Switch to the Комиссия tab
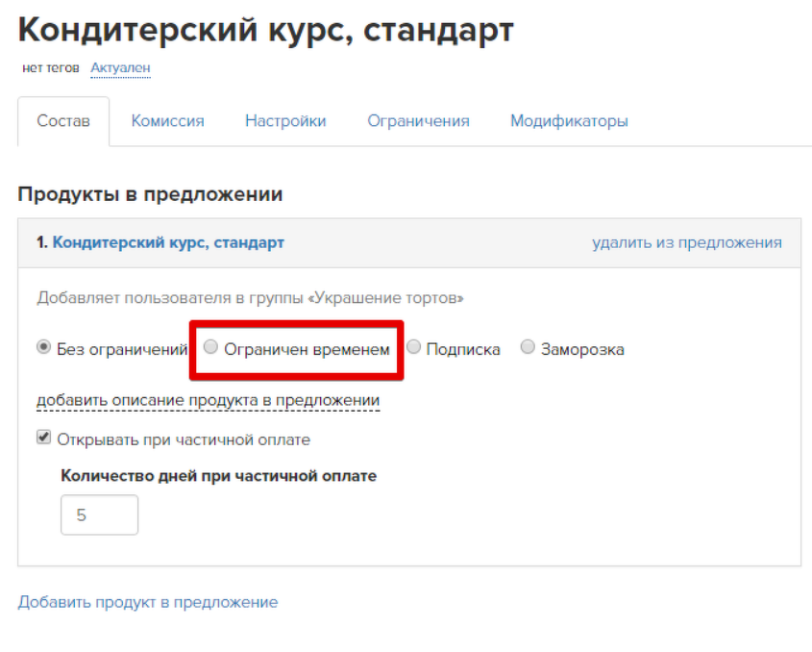 (x=167, y=121)
